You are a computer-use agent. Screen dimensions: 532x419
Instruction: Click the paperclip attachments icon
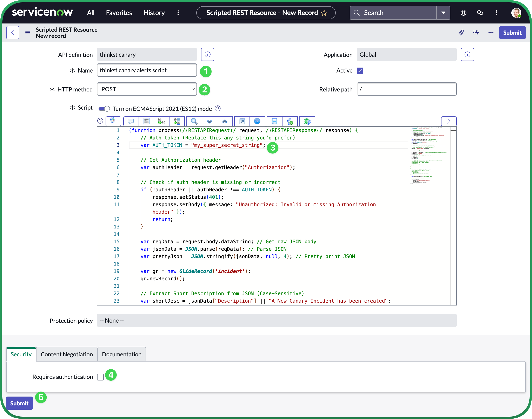coord(461,33)
